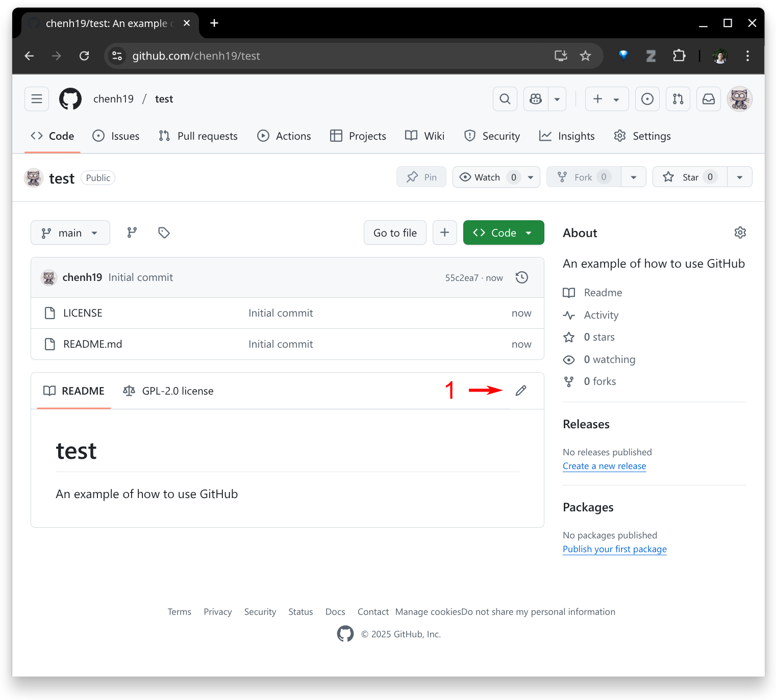Open the global navigation hamburger menu

37,99
